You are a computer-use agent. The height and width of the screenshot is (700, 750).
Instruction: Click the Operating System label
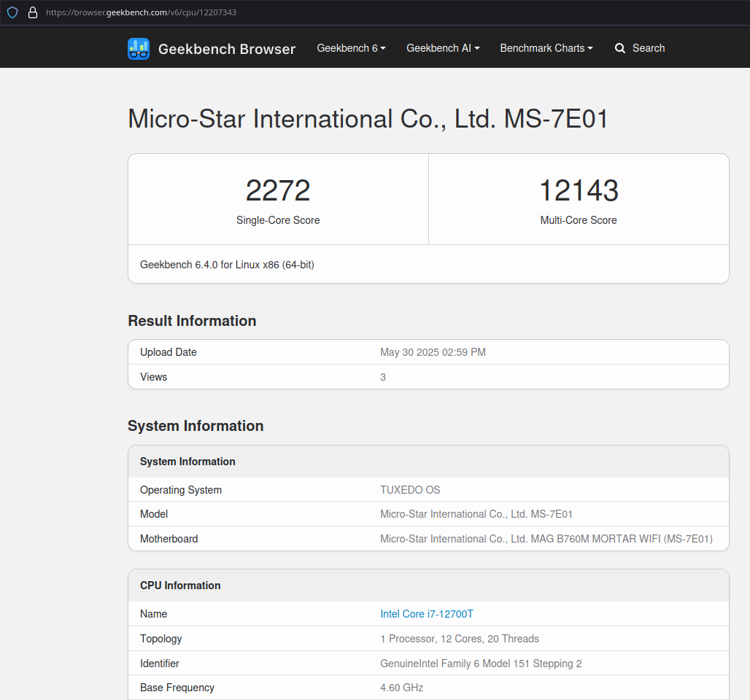coord(181,490)
